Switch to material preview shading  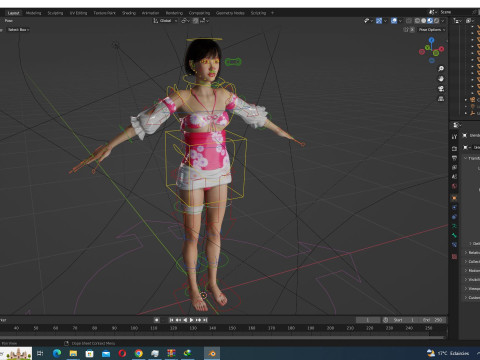click(430, 21)
